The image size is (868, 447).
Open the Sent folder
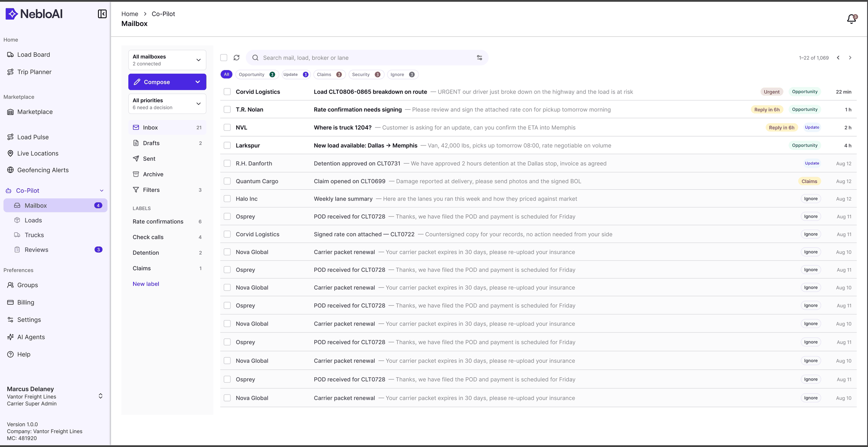pyautogui.click(x=167, y=159)
